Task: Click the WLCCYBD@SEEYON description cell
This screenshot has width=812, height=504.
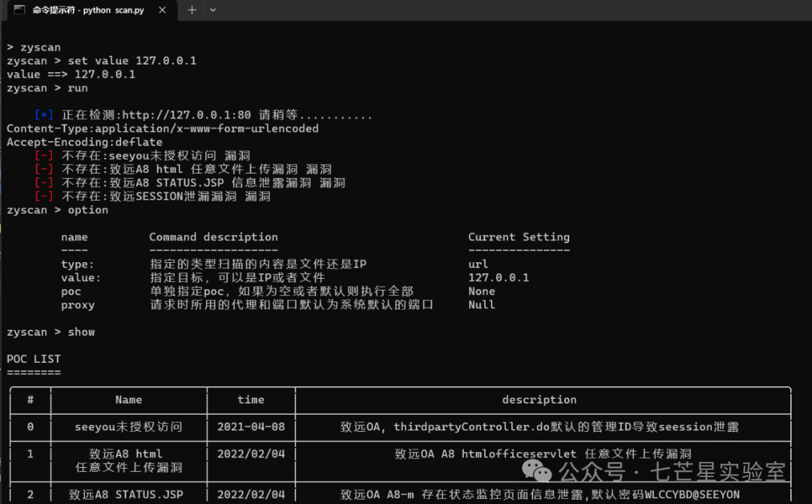Action: (540, 495)
